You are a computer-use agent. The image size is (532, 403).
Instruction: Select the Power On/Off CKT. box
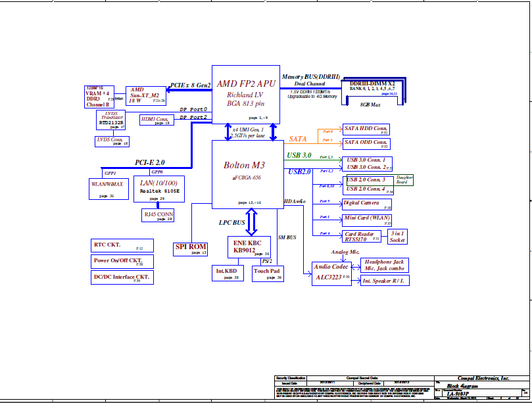(122, 261)
